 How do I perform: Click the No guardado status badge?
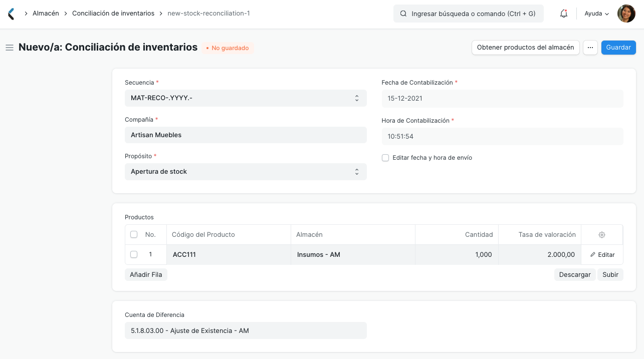(228, 48)
